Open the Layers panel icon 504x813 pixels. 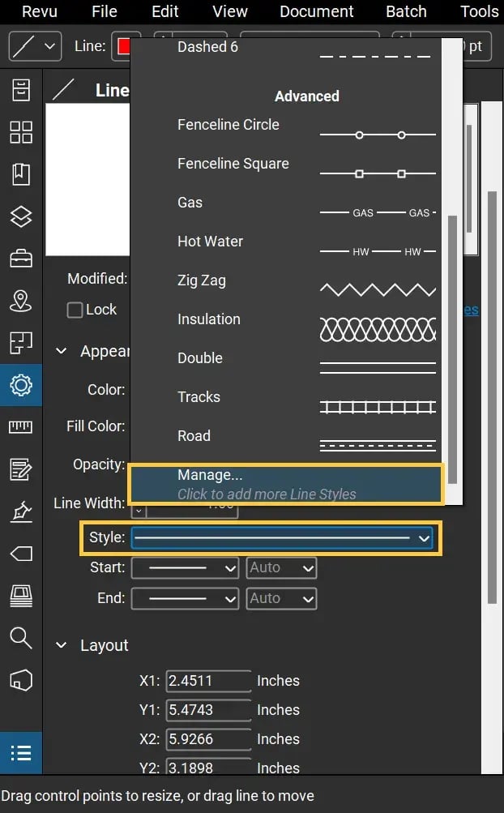(x=21, y=216)
